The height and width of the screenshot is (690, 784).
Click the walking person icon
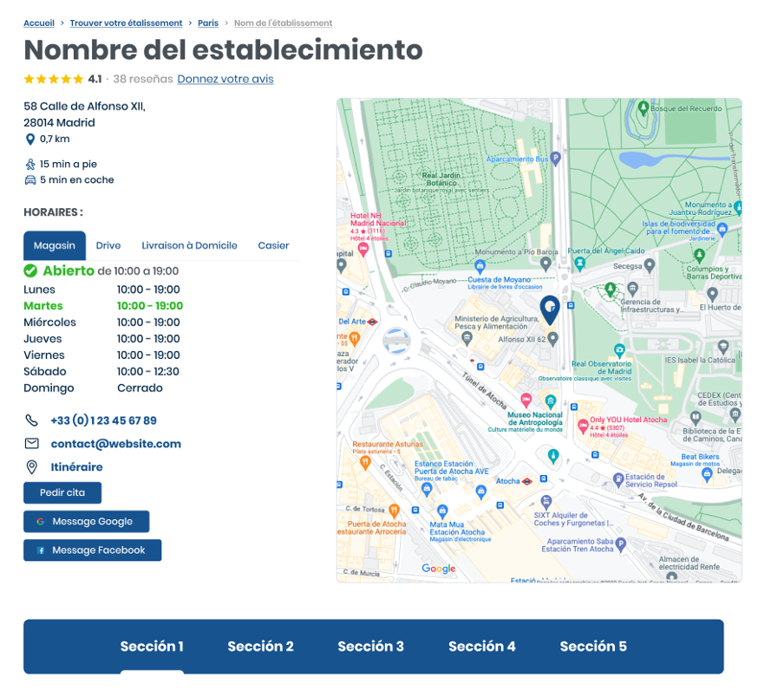click(x=30, y=165)
